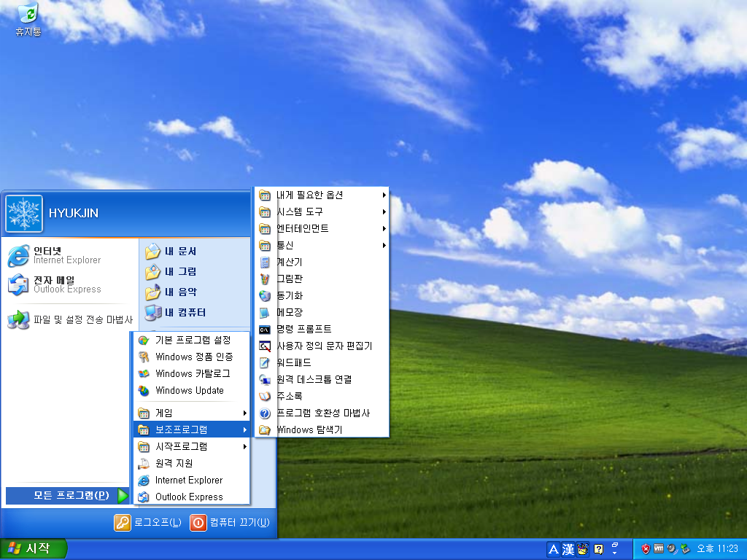Launch Outlook Express from programs list
This screenshot has height=560, width=747.
tap(192, 497)
